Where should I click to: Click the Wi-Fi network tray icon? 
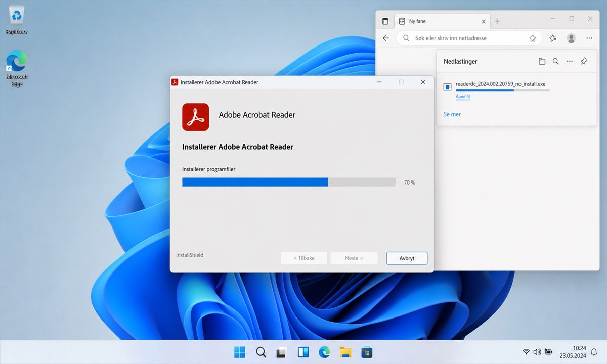pyautogui.click(x=526, y=352)
